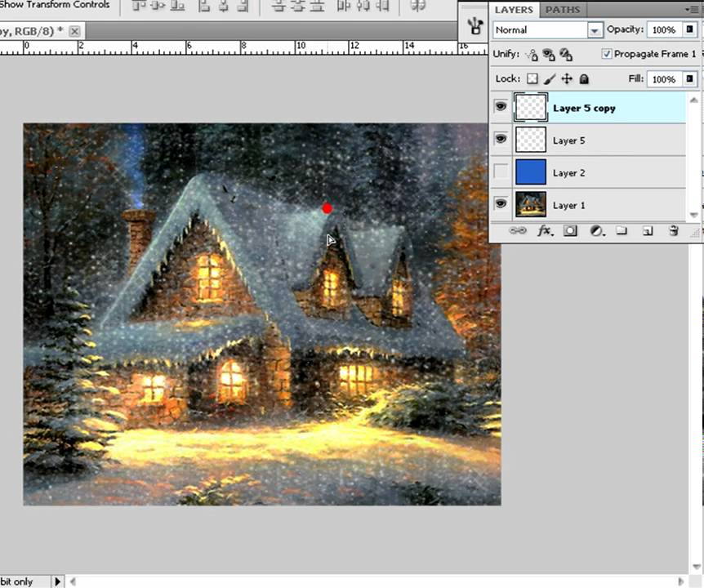The image size is (704, 588).
Task: Click canvas vertical scroll down arrow
Action: [x=697, y=566]
